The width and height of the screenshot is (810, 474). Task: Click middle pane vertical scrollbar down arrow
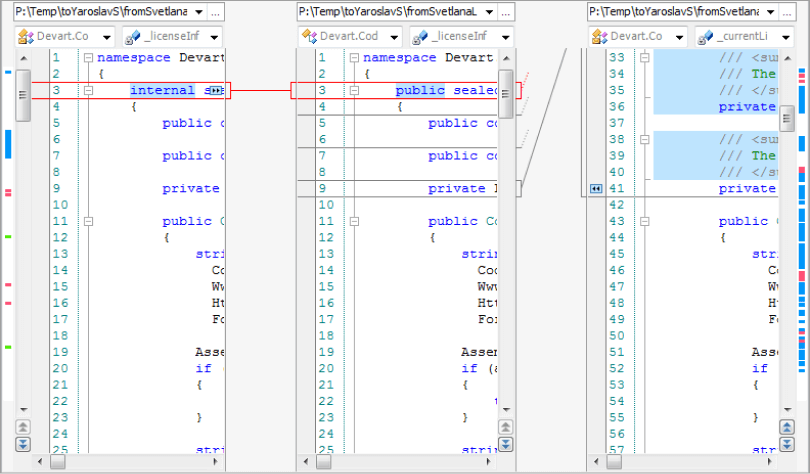pos(506,409)
